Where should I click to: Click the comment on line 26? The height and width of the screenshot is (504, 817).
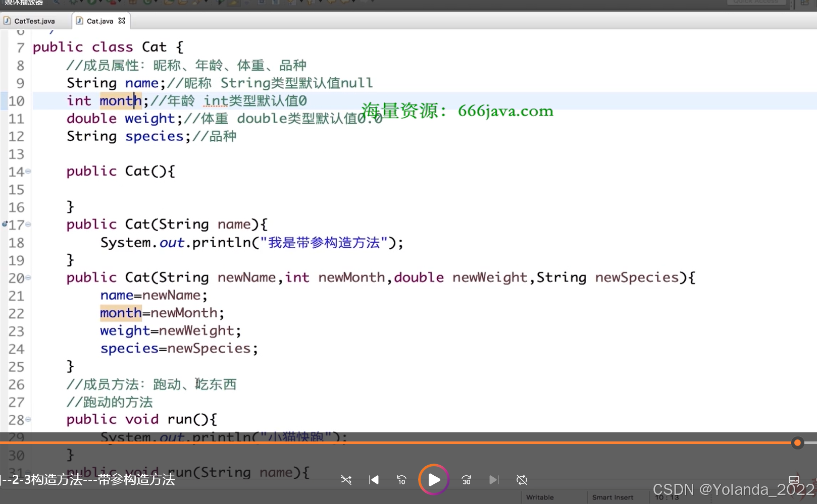pos(151,384)
